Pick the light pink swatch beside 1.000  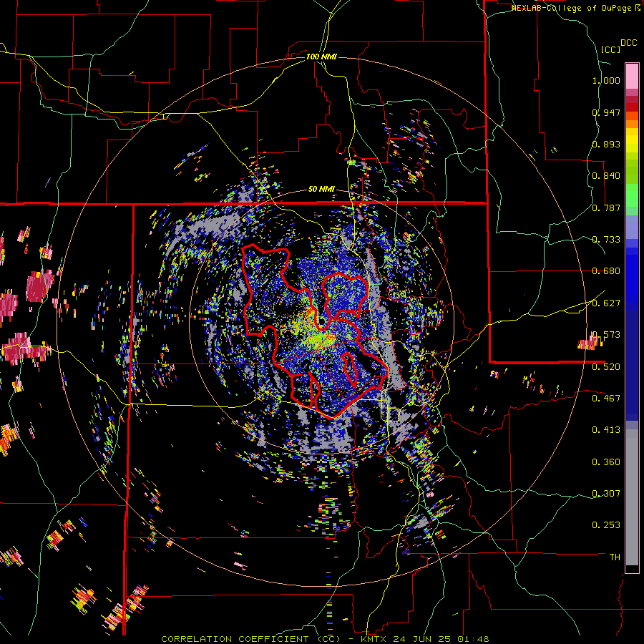pyautogui.click(x=632, y=77)
